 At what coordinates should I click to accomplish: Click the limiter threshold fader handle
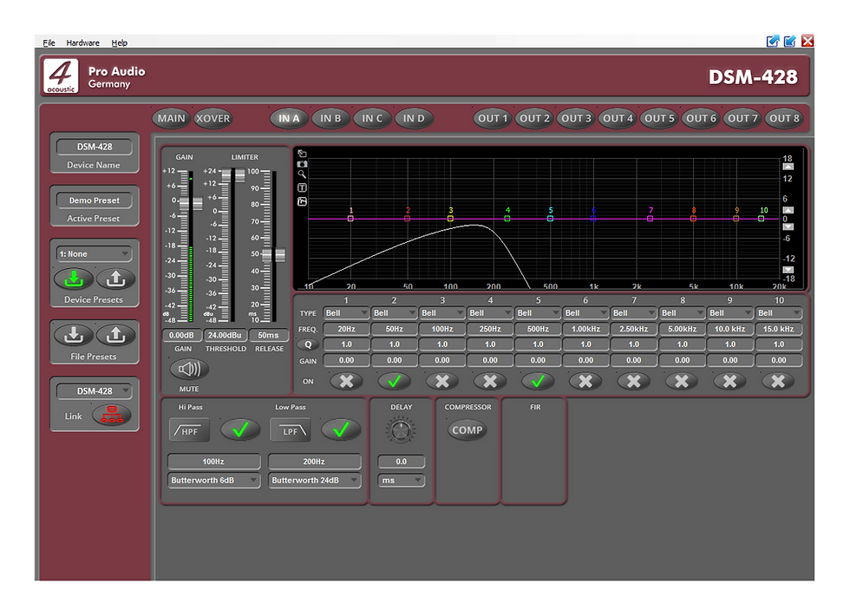click(x=233, y=175)
